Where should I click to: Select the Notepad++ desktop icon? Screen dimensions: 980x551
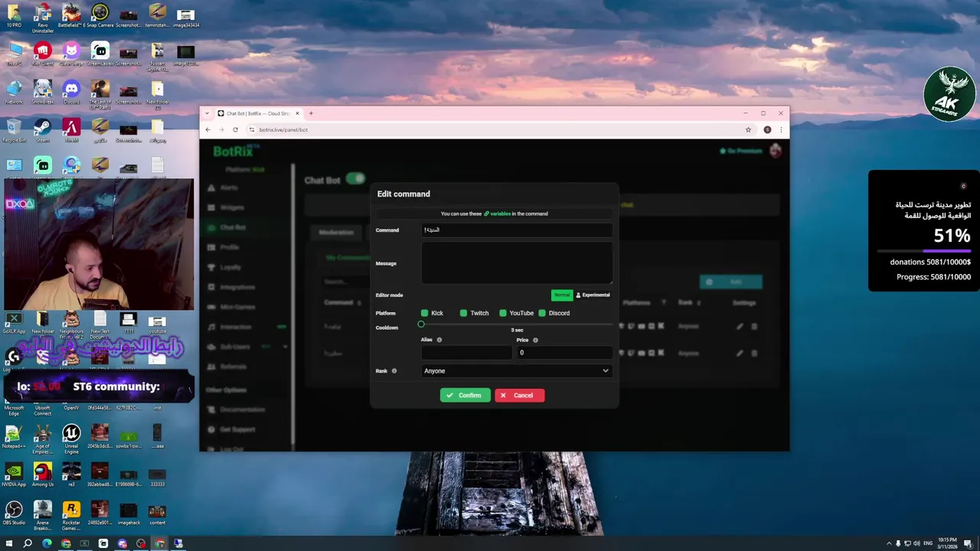pos(14,437)
